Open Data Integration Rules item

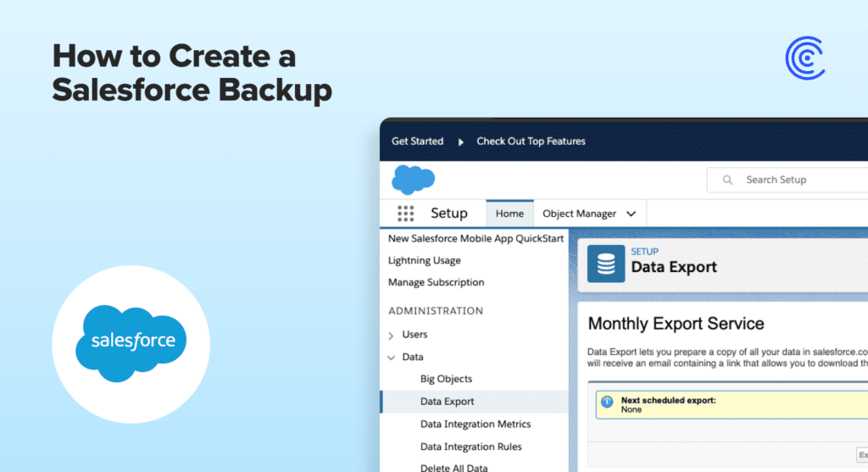coord(471,447)
